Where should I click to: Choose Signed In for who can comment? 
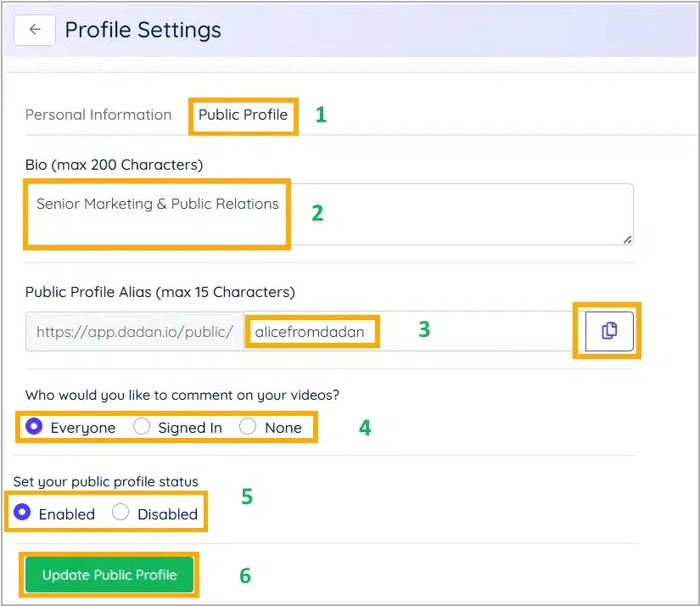point(142,427)
